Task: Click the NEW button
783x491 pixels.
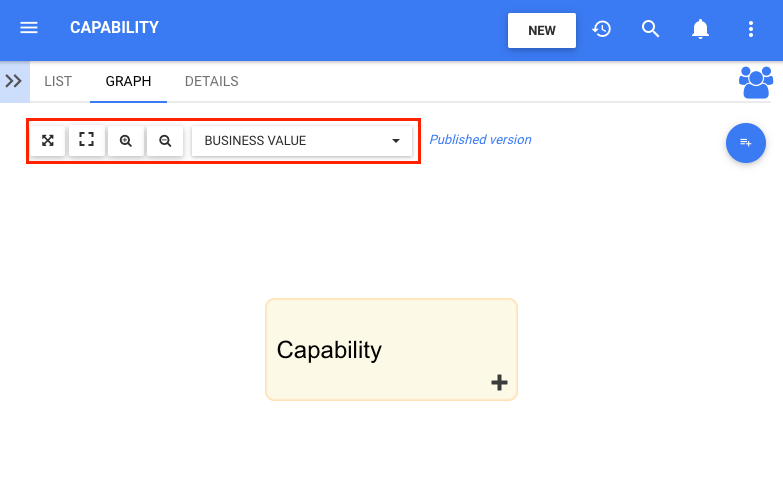Action: (x=542, y=30)
